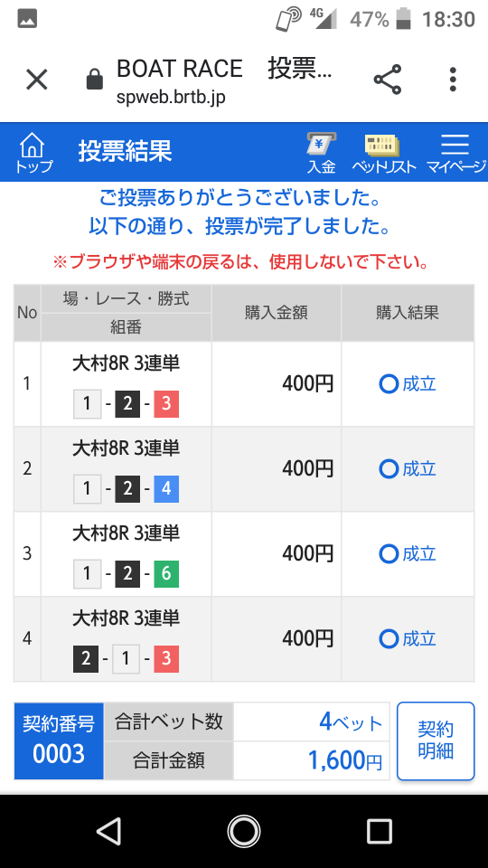The width and height of the screenshot is (488, 868).
Task: Tap the green number 6 in bet 3
Action: click(x=166, y=574)
